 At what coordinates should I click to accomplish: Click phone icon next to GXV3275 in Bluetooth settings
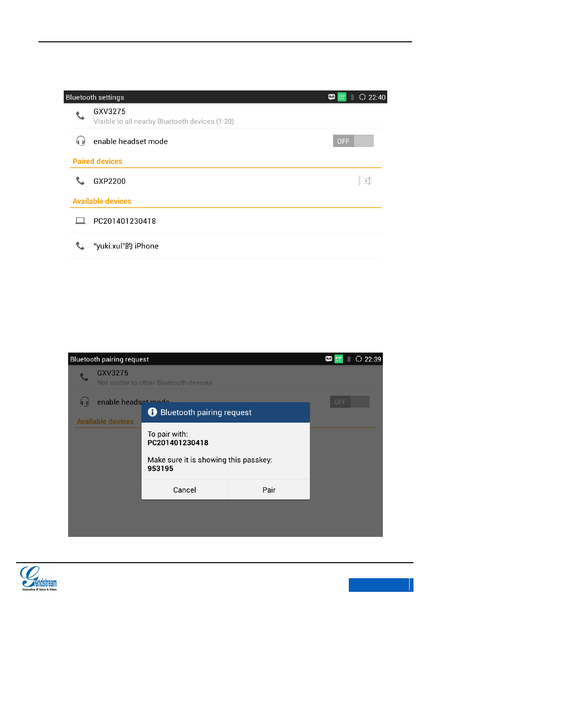coord(80,116)
